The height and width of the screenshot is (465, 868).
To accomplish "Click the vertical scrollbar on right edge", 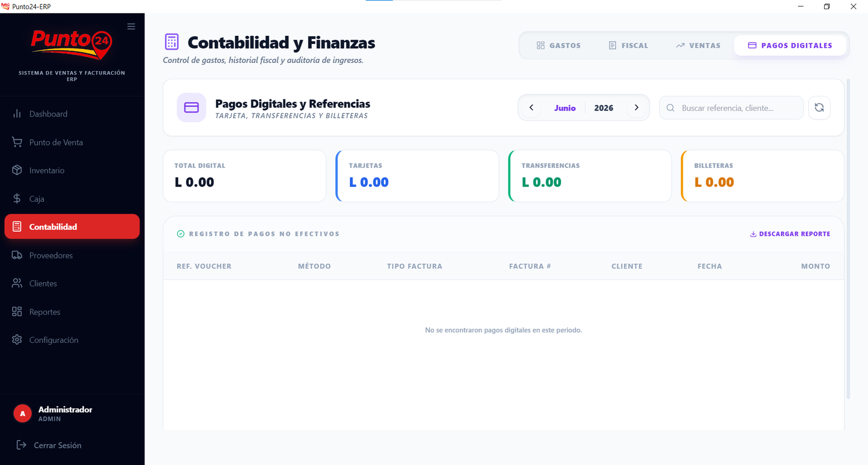I will pyautogui.click(x=848, y=239).
